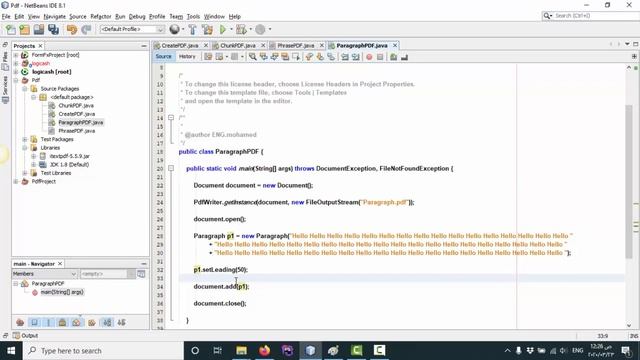Toggle Show Inherited Members in Navigator
The width and height of the screenshot is (640, 360).
[x=20, y=322]
